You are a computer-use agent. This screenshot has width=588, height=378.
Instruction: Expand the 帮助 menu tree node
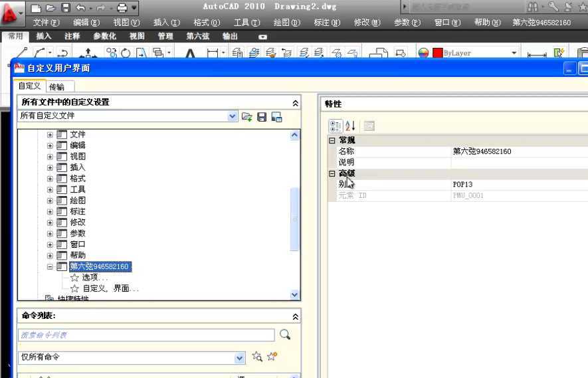50,256
